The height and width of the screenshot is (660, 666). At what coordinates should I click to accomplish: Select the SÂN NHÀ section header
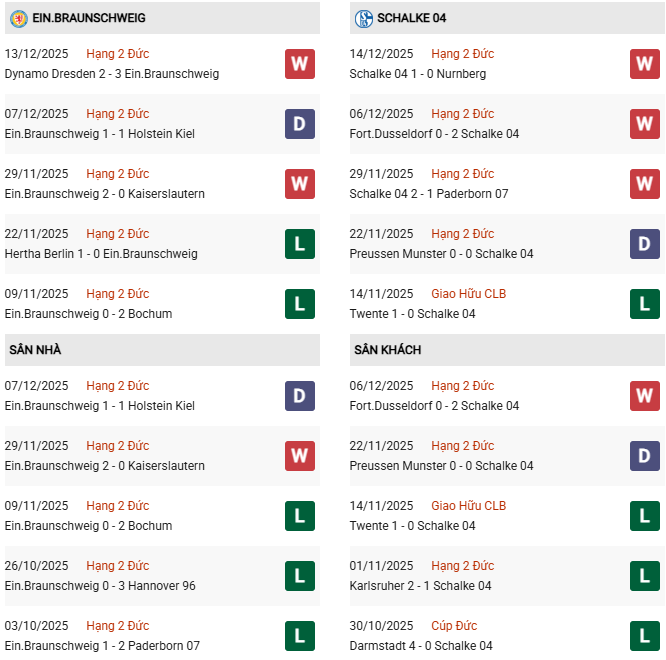point(36,350)
